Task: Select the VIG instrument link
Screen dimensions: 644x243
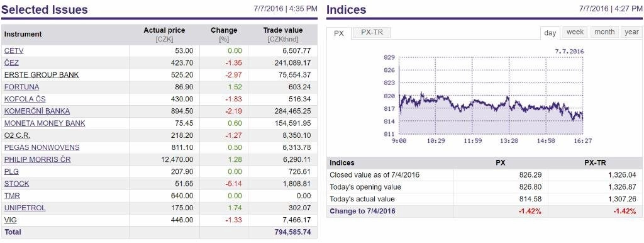Action: (10, 220)
